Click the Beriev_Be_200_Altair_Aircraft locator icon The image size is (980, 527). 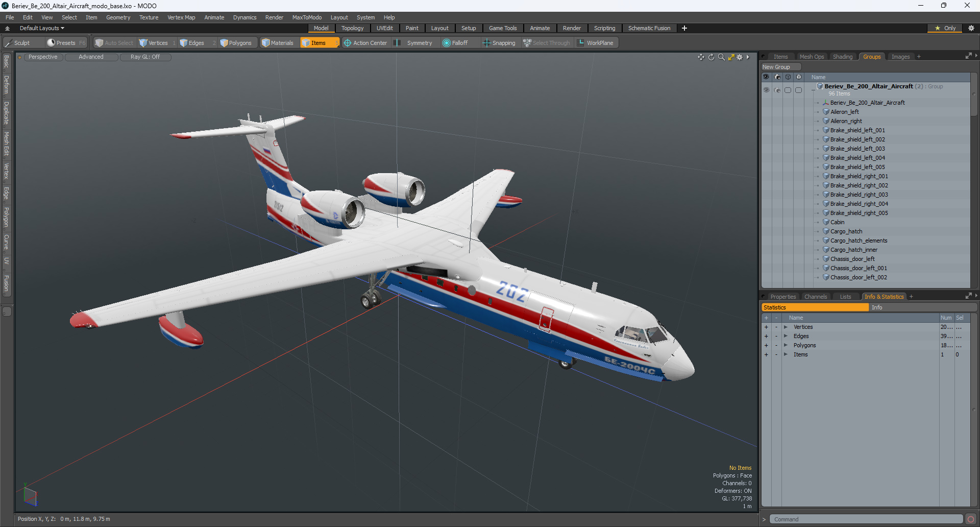tap(826, 103)
